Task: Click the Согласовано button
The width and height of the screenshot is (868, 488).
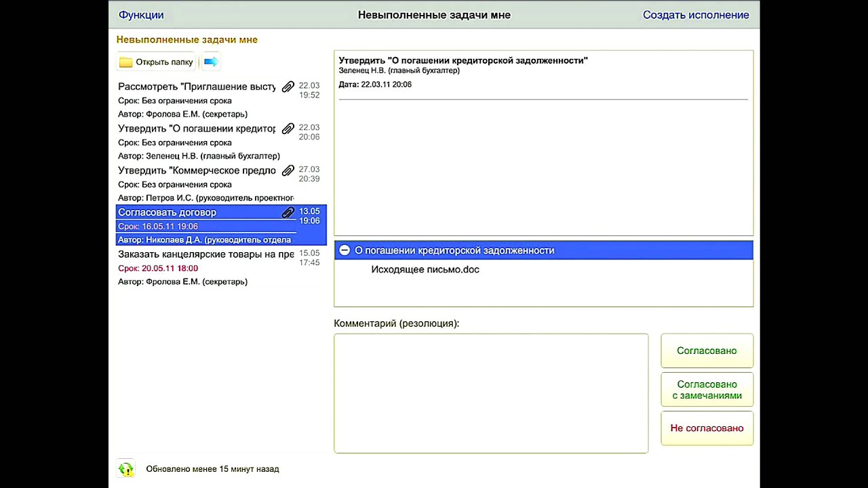Action: click(707, 350)
